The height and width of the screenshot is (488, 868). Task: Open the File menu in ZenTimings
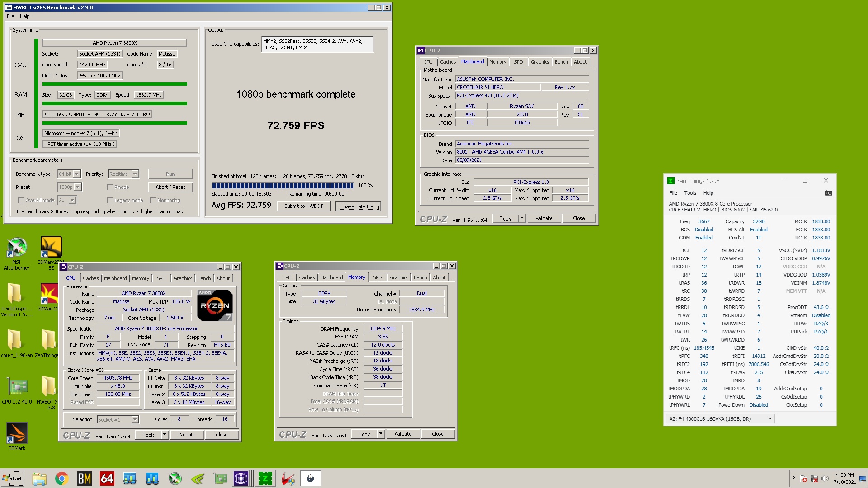click(x=673, y=193)
